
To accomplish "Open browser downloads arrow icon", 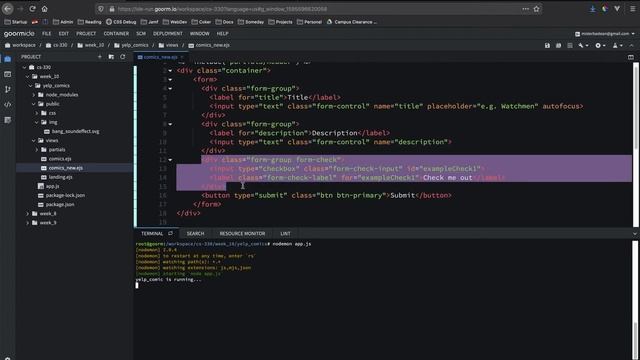I will [592, 9].
